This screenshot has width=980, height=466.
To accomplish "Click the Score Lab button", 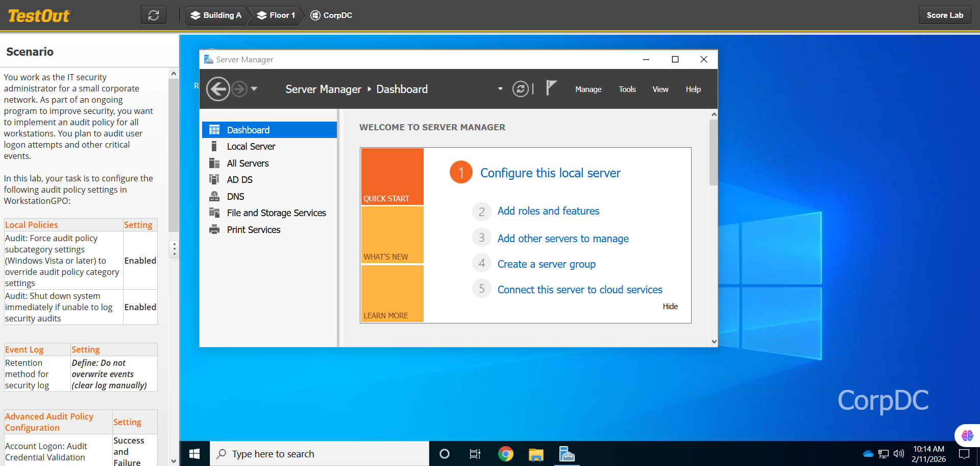I will tap(945, 15).
